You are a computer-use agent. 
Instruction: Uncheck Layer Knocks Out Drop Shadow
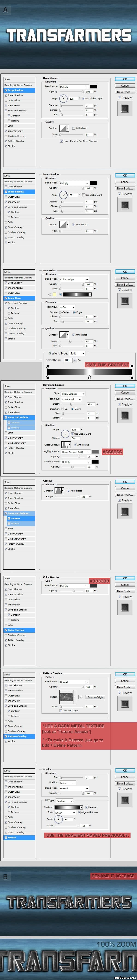coord(62,141)
